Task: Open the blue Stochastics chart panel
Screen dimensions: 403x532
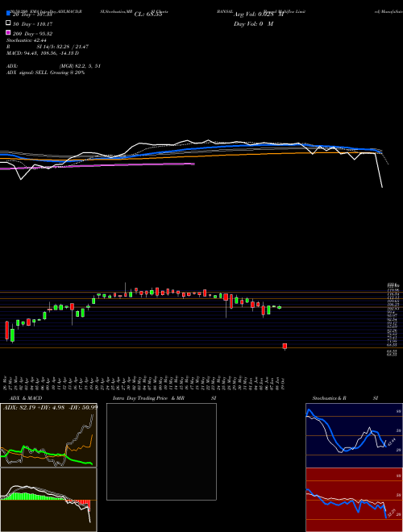Action: click(354, 435)
